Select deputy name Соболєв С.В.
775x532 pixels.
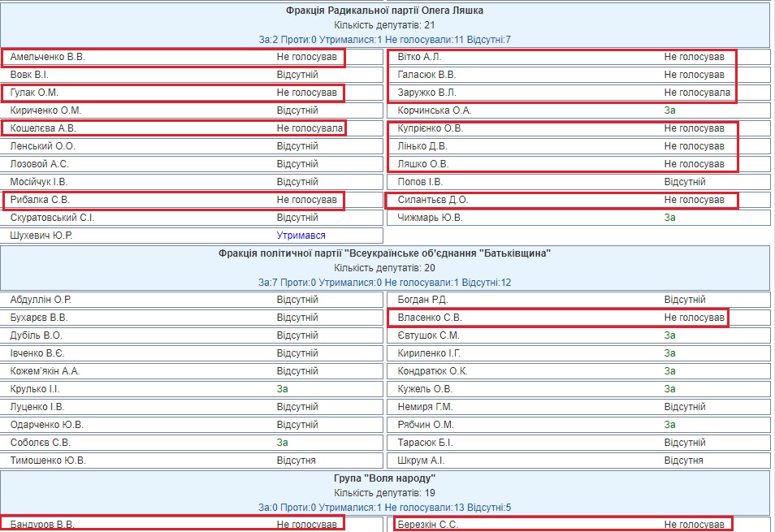click(x=41, y=443)
